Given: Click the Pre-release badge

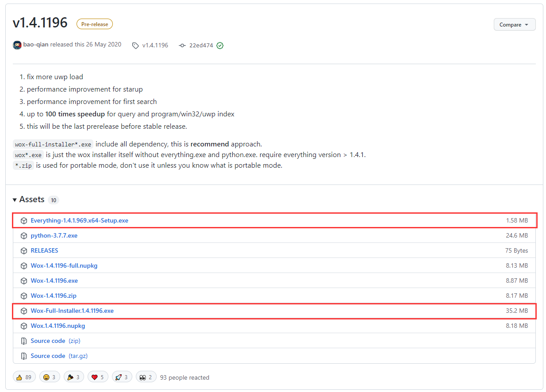Looking at the screenshot, I should (95, 24).
